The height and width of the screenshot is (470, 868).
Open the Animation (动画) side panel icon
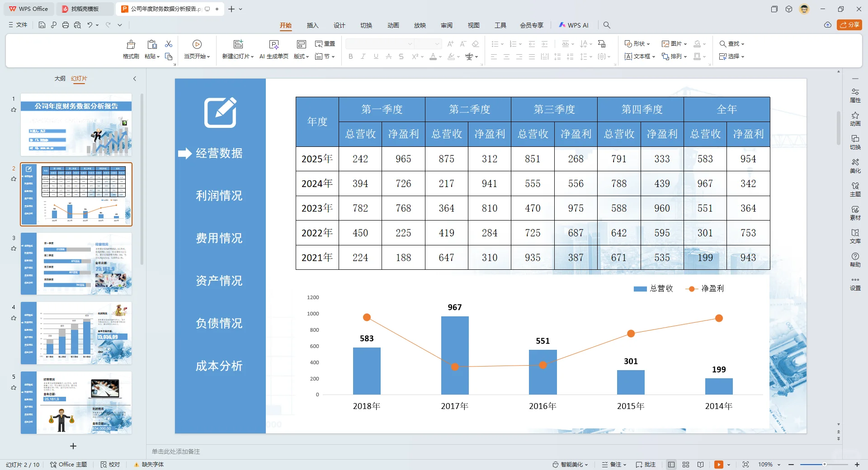[x=855, y=119]
